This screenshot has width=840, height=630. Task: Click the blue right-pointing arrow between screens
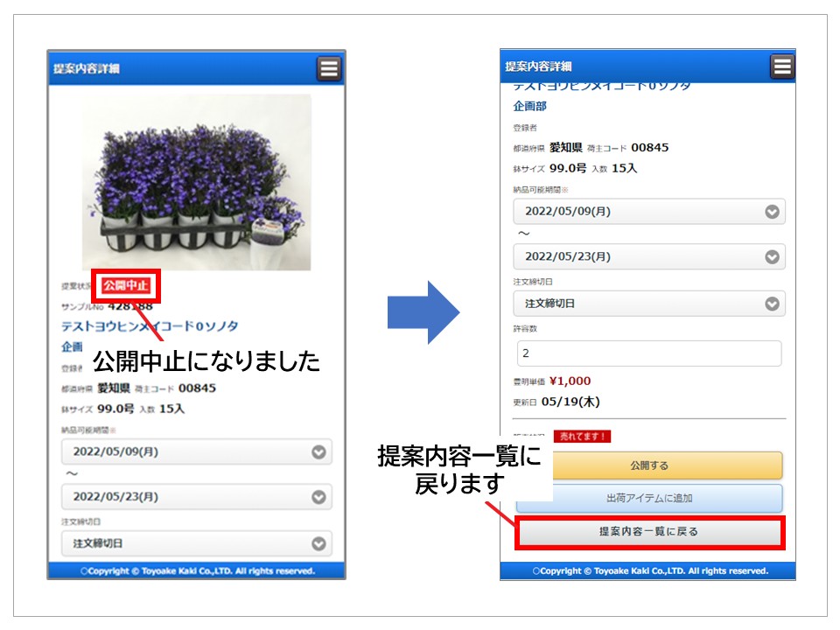(x=423, y=311)
